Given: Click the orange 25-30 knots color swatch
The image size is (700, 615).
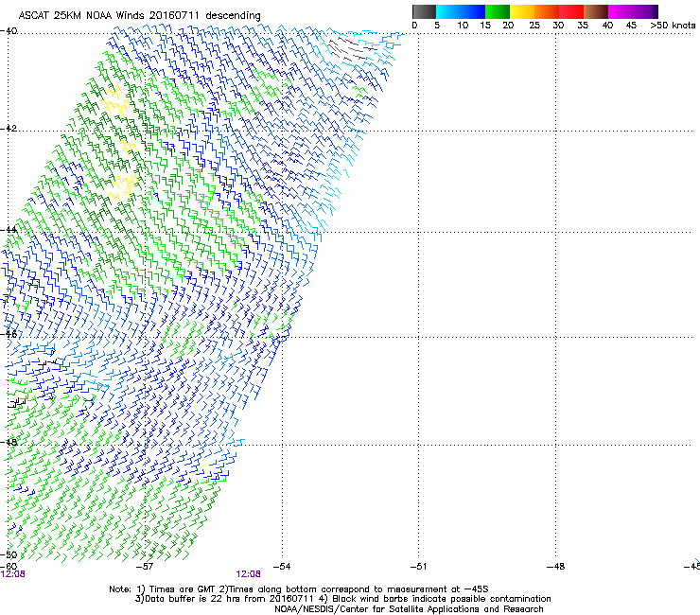Looking at the screenshot, I should coord(547,11).
